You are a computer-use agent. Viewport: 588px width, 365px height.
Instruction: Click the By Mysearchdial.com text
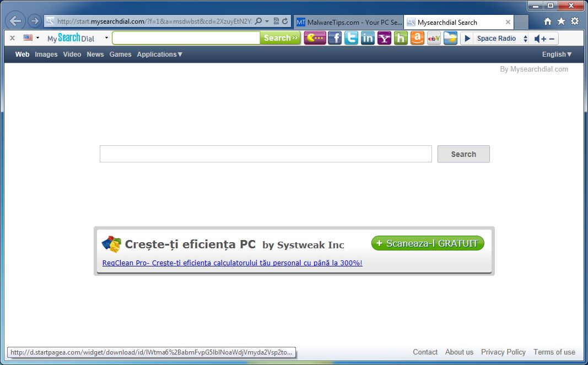click(534, 69)
